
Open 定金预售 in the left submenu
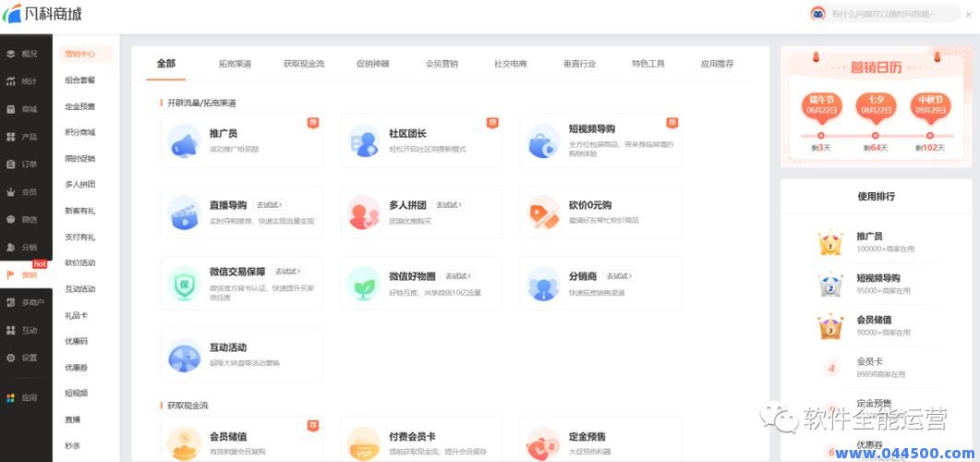[x=80, y=106]
